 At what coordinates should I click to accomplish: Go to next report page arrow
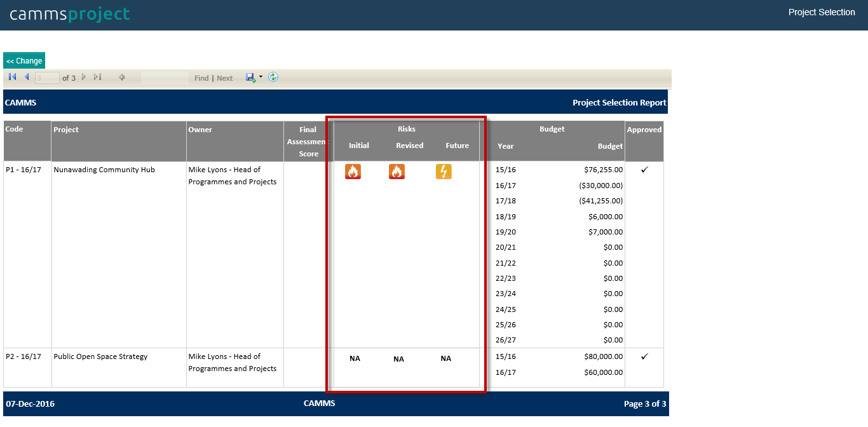tap(84, 77)
